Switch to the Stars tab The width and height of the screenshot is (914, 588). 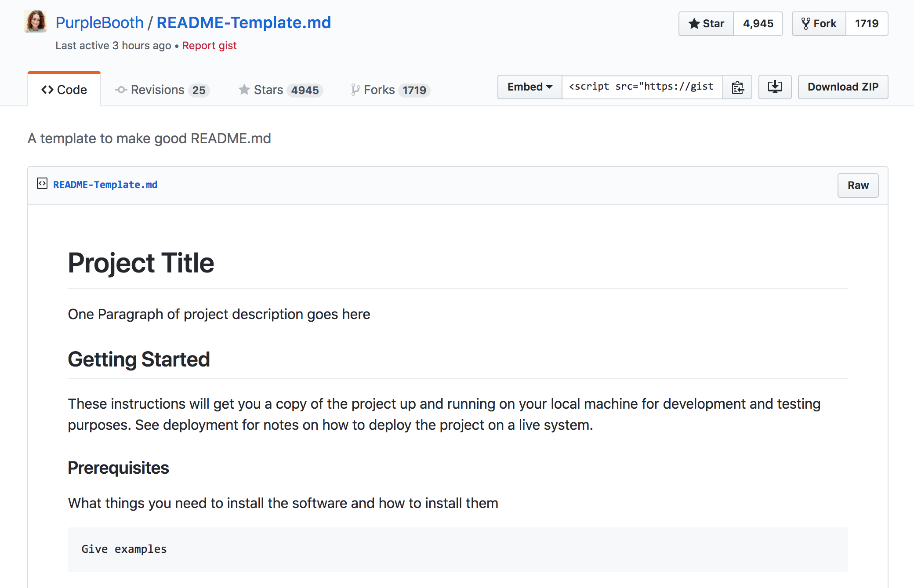[280, 90]
